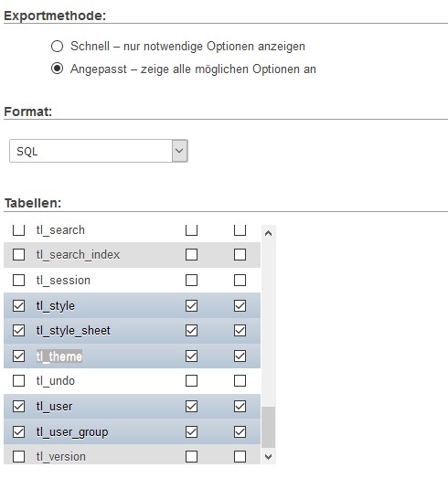Select the Angepasst export method radio button
This screenshot has width=448, height=489.
pos(57,69)
